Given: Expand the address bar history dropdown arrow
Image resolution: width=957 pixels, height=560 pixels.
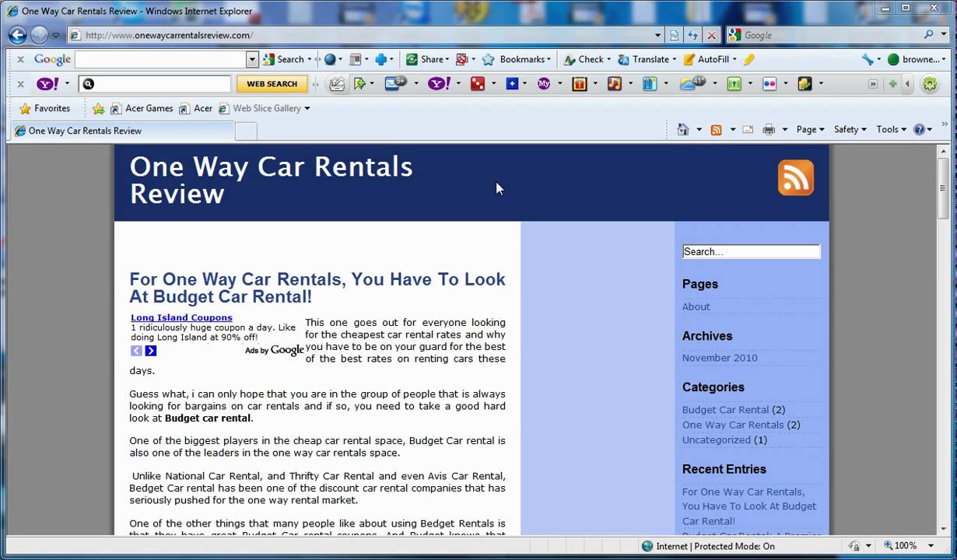Looking at the screenshot, I should click(658, 35).
